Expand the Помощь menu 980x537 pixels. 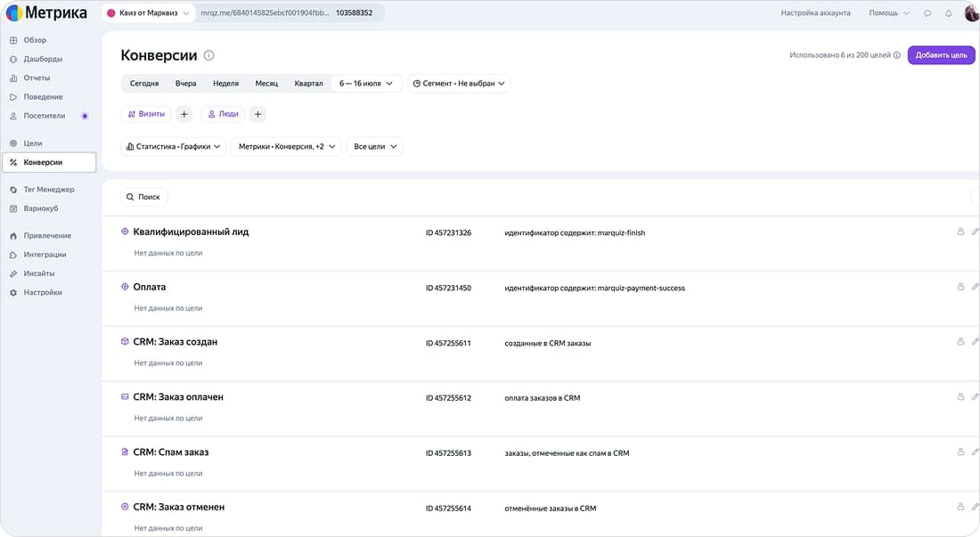click(x=889, y=12)
